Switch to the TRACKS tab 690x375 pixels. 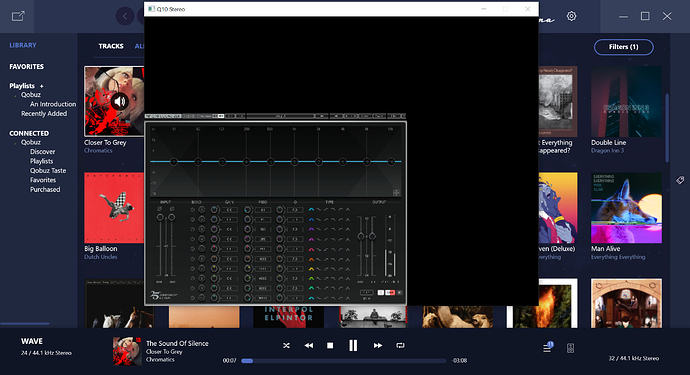coord(111,46)
